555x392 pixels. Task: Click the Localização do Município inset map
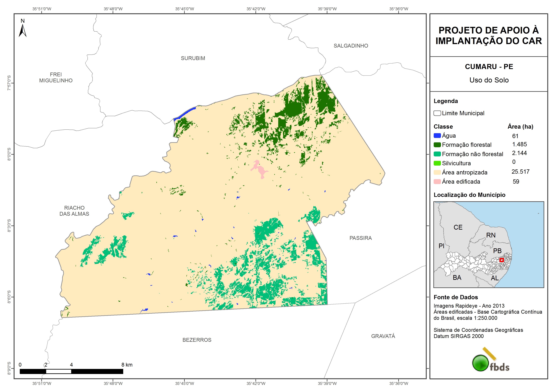[x=489, y=244]
